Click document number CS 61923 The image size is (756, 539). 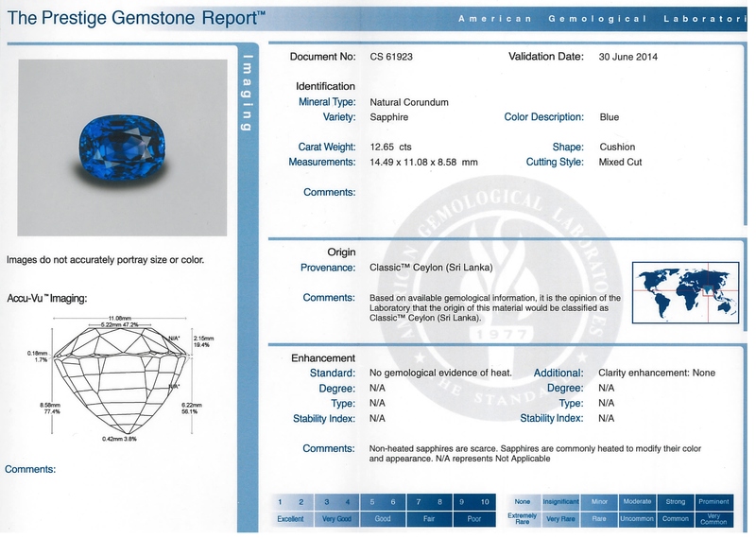tap(391, 57)
